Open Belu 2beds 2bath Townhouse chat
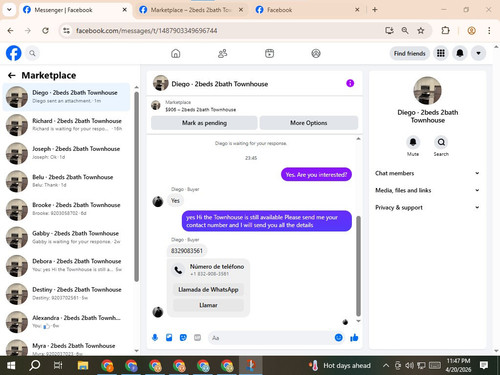Image resolution: width=500 pixels, height=375 pixels. pyautogui.click(x=66, y=181)
